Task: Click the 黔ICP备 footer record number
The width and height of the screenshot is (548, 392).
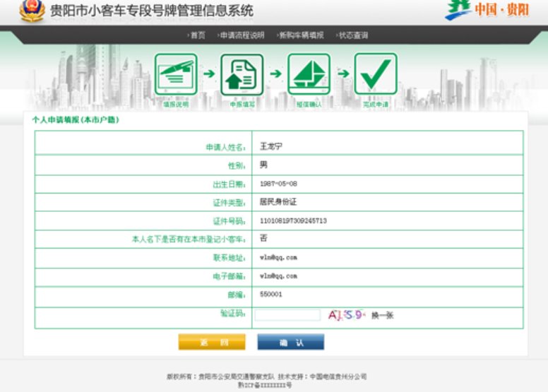Action: (x=265, y=385)
